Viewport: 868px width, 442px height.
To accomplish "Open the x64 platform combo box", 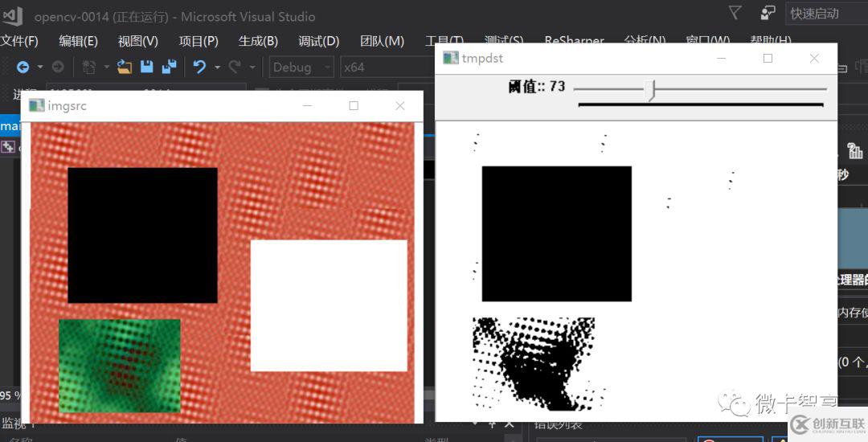I will pos(387,68).
